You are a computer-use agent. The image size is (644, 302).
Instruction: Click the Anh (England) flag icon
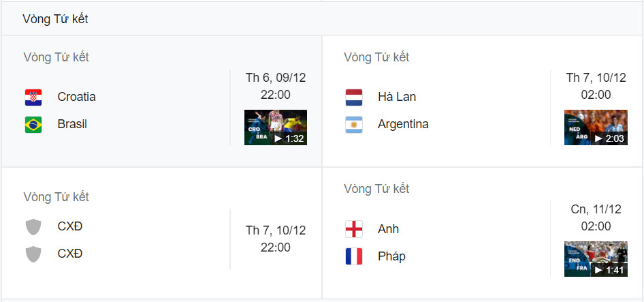tap(353, 229)
